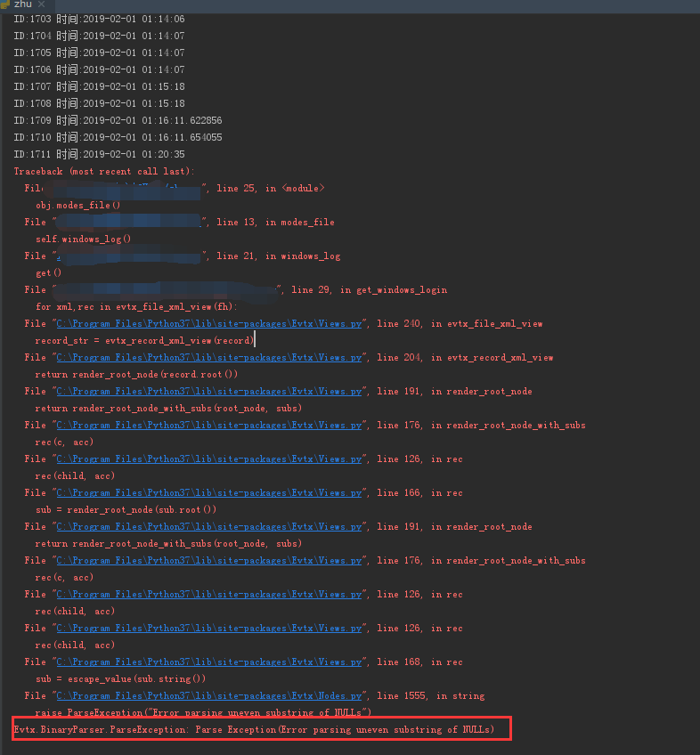Open first Views.py link for line 191

click(209, 392)
